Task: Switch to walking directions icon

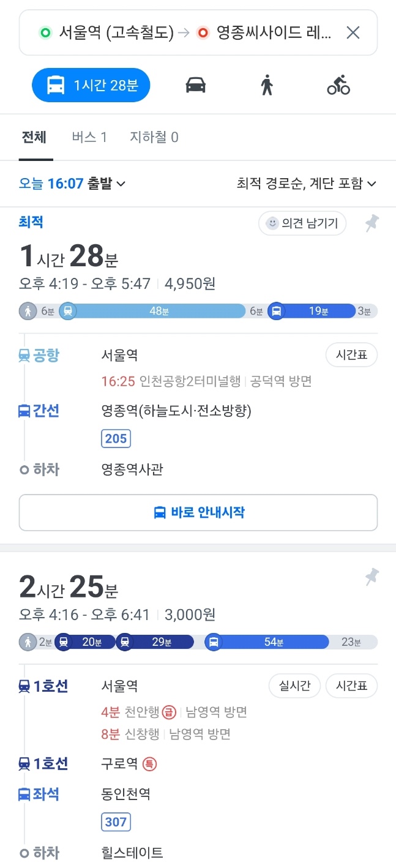Action: click(266, 85)
